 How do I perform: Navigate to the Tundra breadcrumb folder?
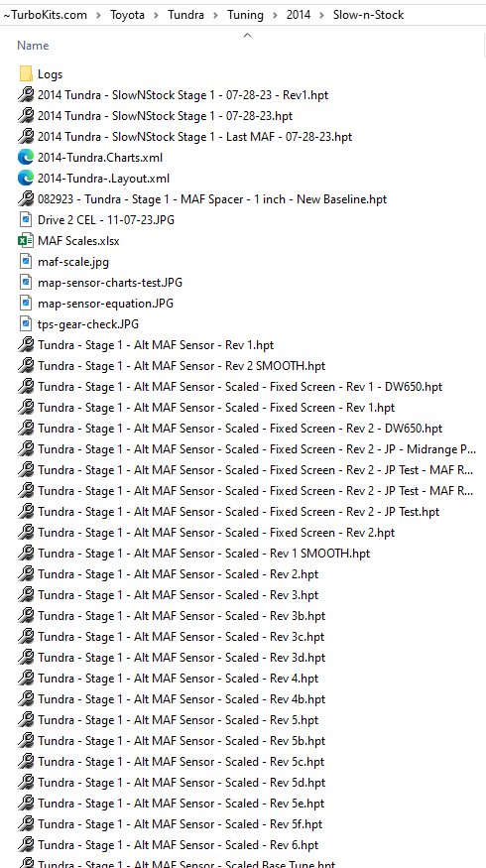pos(186,15)
